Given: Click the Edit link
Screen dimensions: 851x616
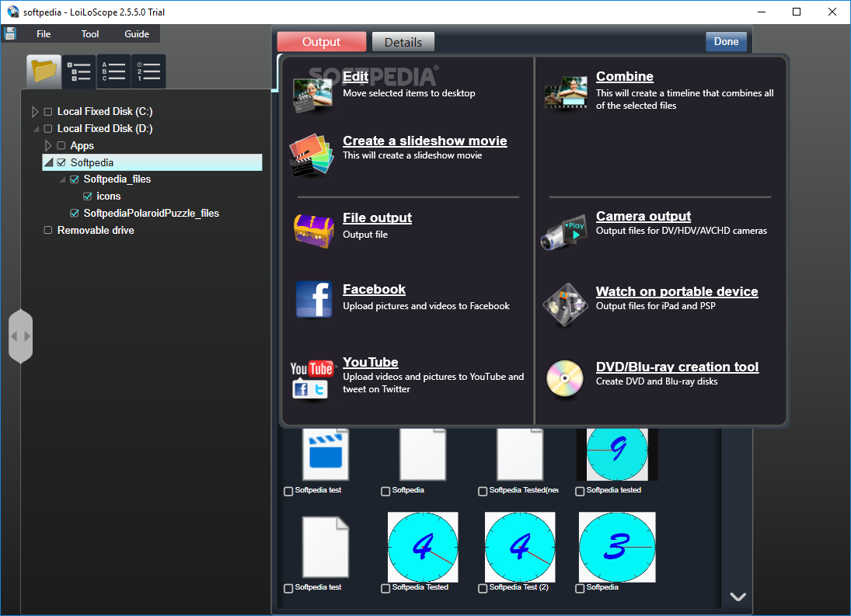Looking at the screenshot, I should 355,76.
